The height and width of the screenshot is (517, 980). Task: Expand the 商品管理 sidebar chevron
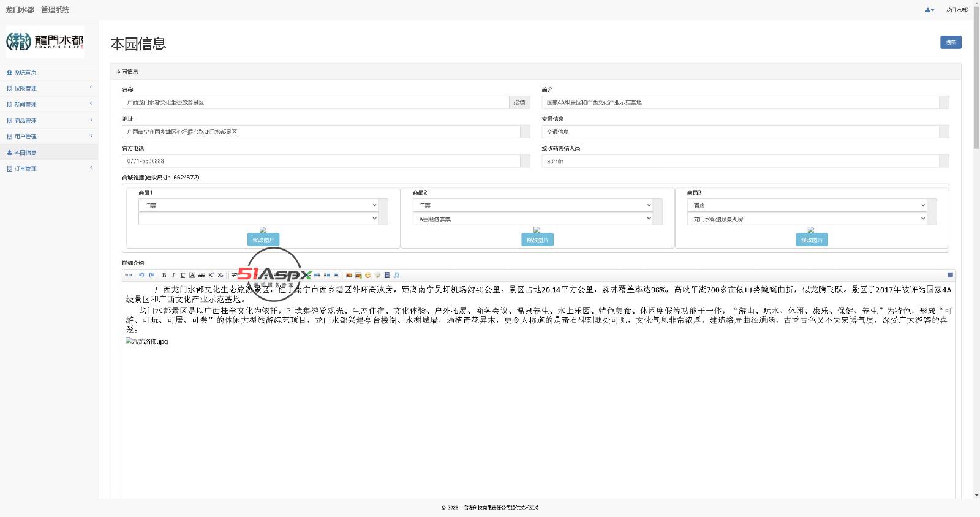pos(91,119)
